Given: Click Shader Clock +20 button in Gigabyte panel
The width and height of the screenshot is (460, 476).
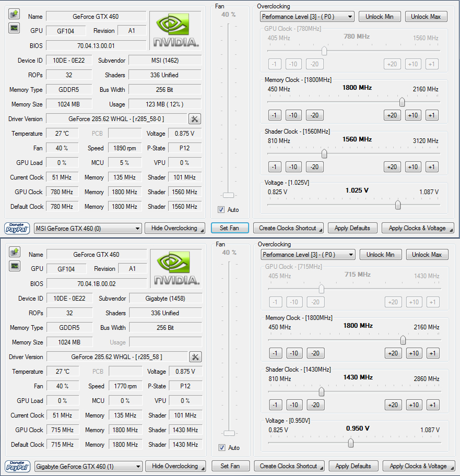Looking at the screenshot, I should click(393, 405).
